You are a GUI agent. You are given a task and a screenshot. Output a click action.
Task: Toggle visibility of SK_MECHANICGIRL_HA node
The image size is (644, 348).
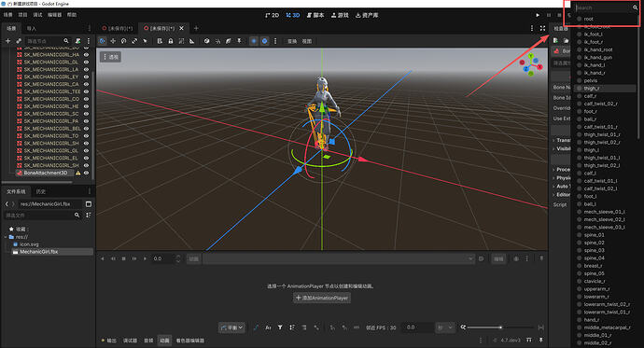click(86, 55)
